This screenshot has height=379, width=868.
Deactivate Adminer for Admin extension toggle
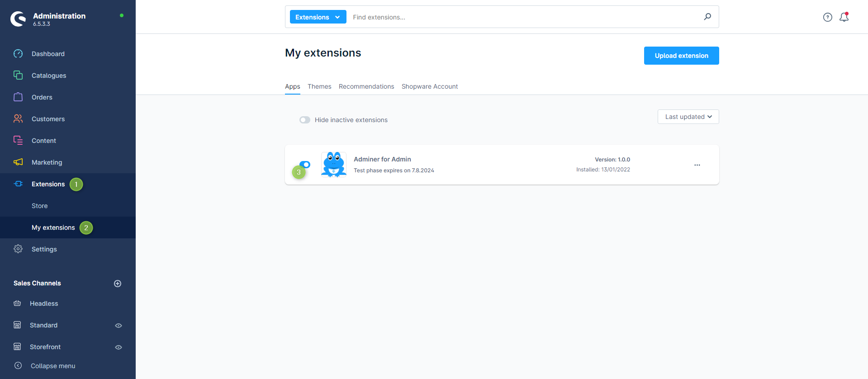[305, 165]
